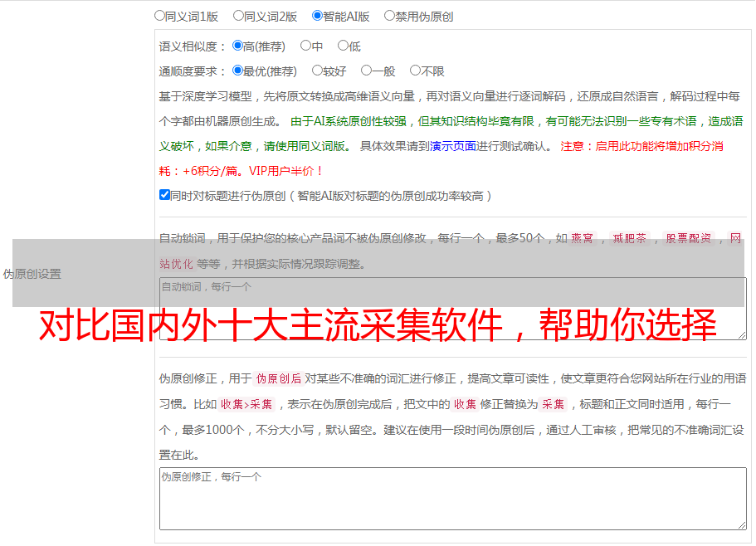
Task: Choose 不限 for 通顺度要求
Action: (416, 71)
